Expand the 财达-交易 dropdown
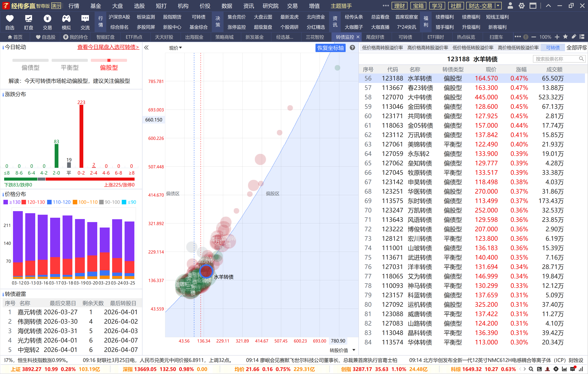This screenshot has width=588, height=374. [x=498, y=6]
